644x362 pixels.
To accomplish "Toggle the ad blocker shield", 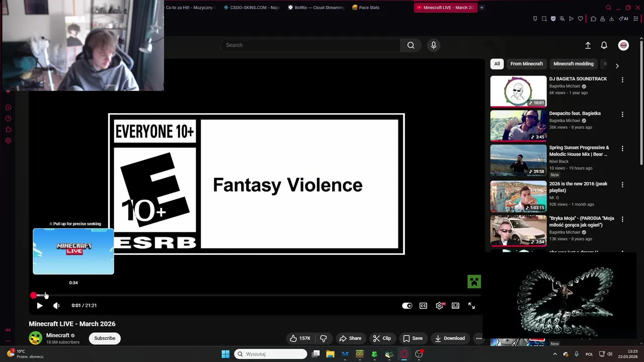I will [553, 19].
